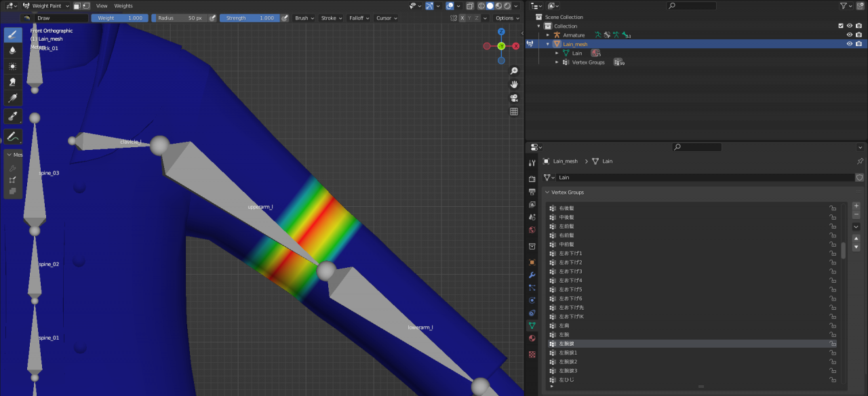Open the Weight Paint mode dropdown

tap(46, 5)
